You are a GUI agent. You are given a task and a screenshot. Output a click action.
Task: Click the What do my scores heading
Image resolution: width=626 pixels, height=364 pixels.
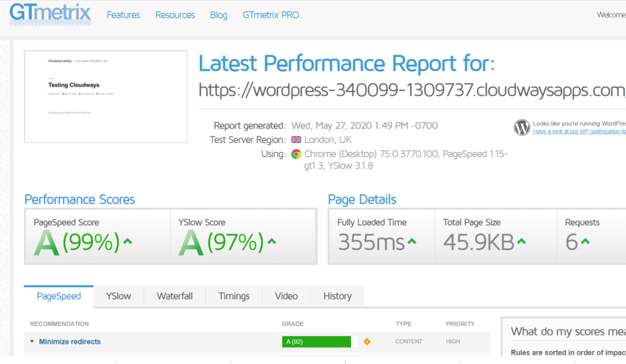pyautogui.click(x=568, y=332)
